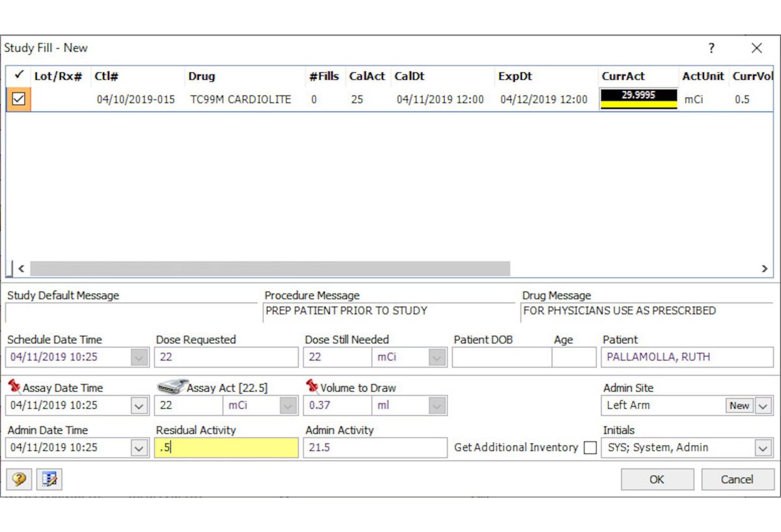This screenshot has height=532, width=781.
Task: Click the Cancel button
Action: click(x=737, y=479)
